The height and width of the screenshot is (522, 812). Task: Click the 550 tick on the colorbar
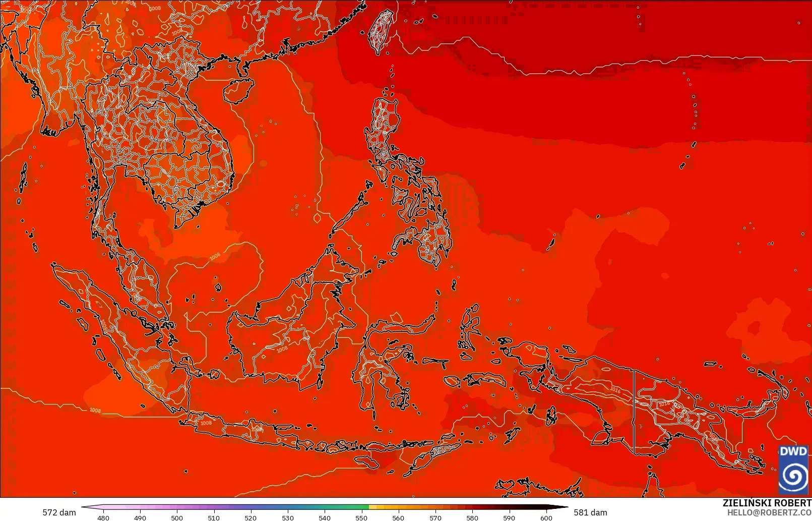pos(361,518)
